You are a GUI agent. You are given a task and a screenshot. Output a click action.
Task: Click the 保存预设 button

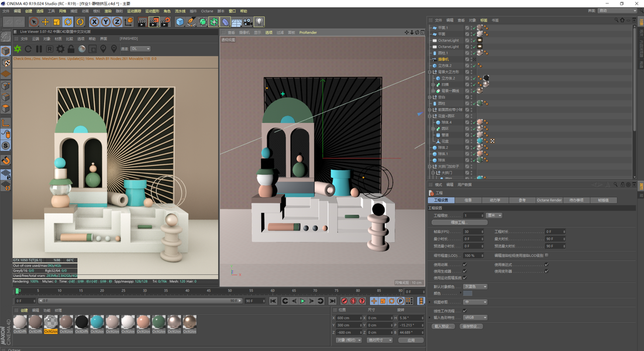pos(471,326)
